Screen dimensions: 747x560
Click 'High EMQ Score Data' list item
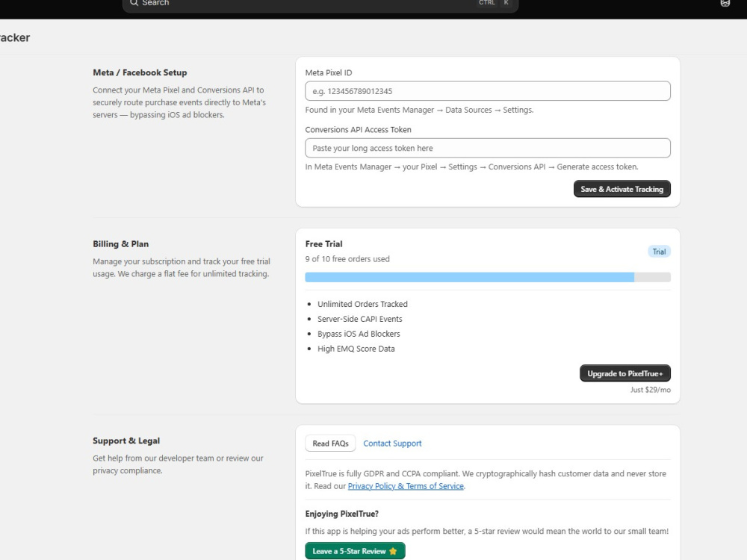[356, 349]
